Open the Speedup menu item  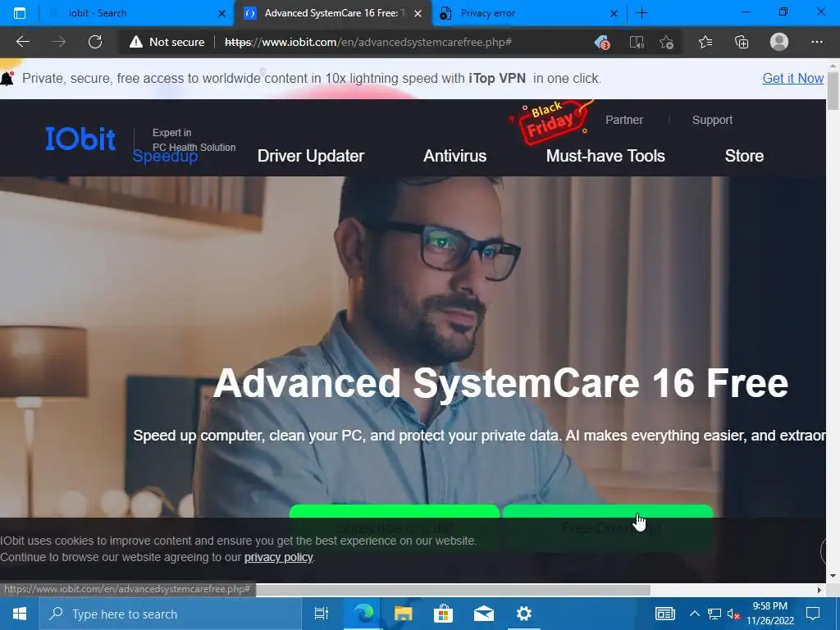165,156
